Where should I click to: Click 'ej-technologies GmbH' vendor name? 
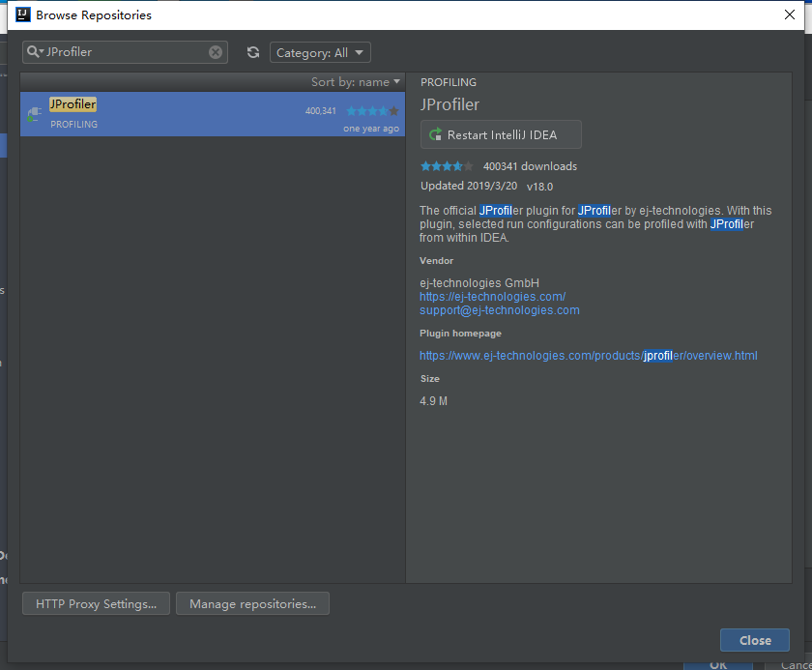point(479,283)
